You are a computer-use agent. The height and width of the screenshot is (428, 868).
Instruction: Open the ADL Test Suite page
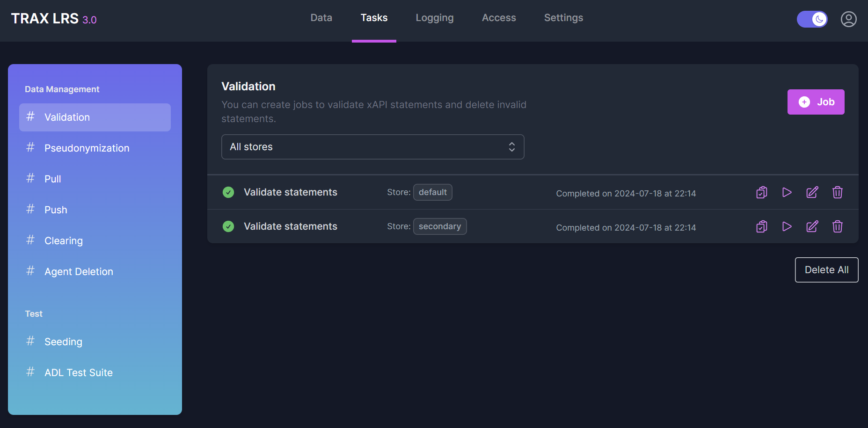pos(78,373)
